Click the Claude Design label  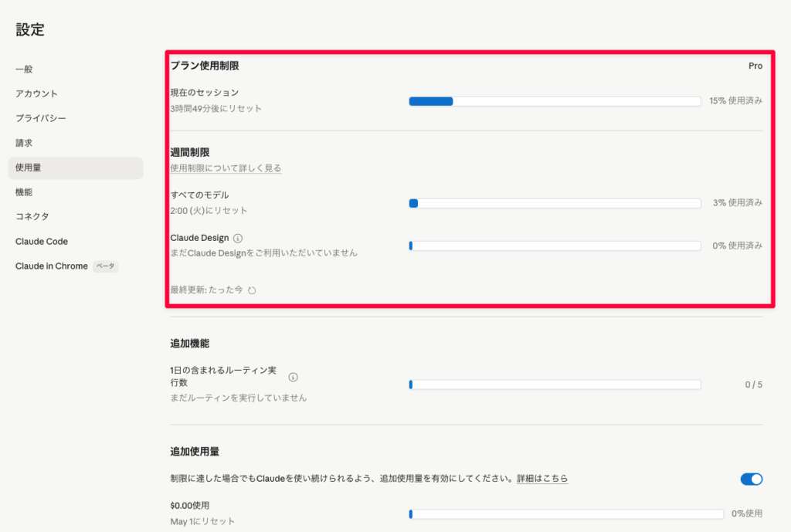click(199, 238)
